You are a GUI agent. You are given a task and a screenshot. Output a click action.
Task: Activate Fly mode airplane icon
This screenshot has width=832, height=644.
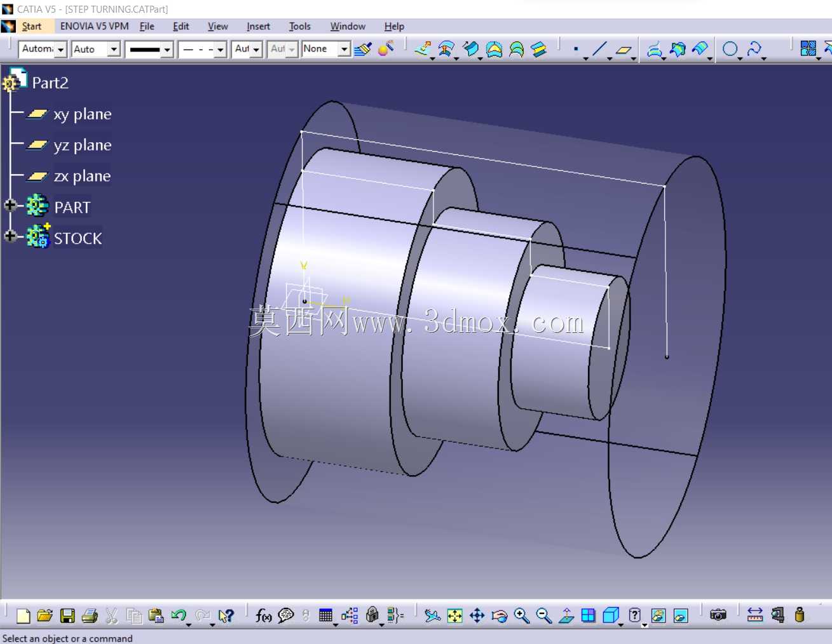(432, 615)
